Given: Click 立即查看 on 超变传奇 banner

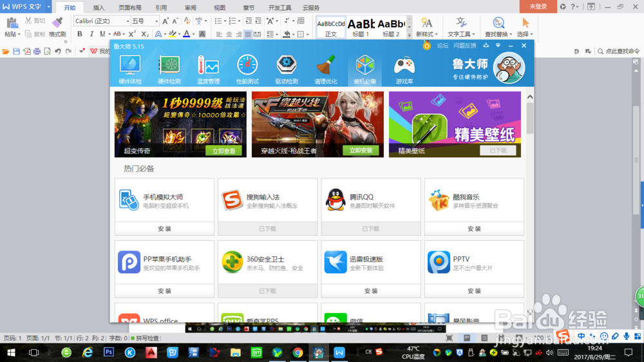Looking at the screenshot, I should pyautogui.click(x=224, y=151).
